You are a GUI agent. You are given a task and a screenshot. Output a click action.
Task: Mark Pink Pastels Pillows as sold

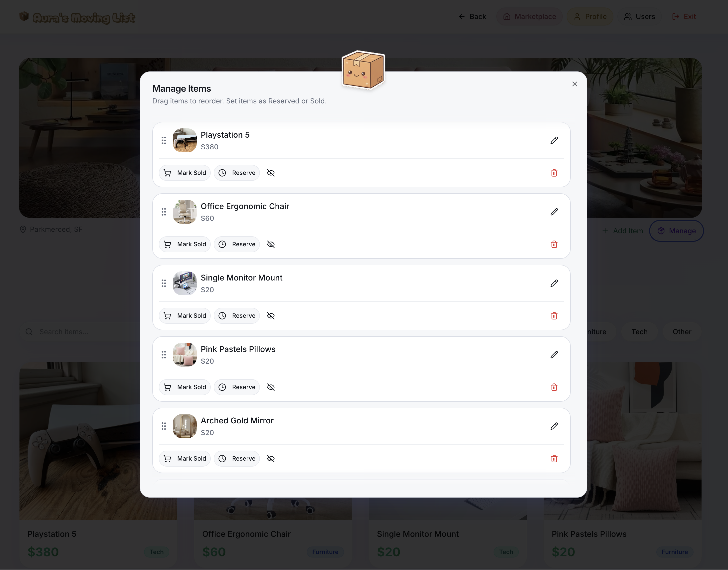(x=185, y=387)
